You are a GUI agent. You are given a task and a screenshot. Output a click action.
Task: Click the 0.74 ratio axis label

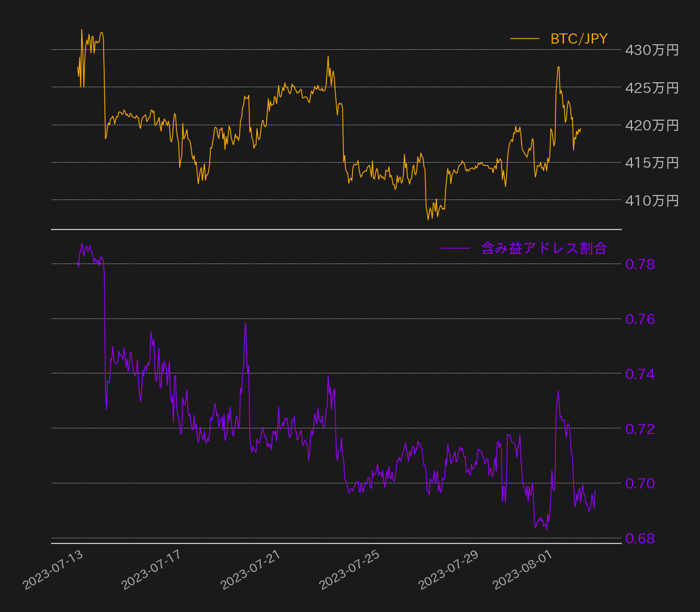click(x=640, y=374)
